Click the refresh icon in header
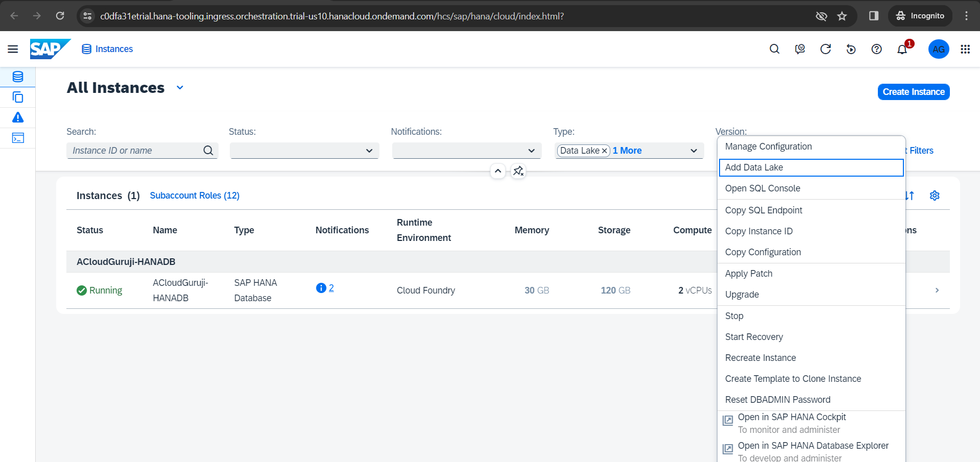 coord(825,49)
